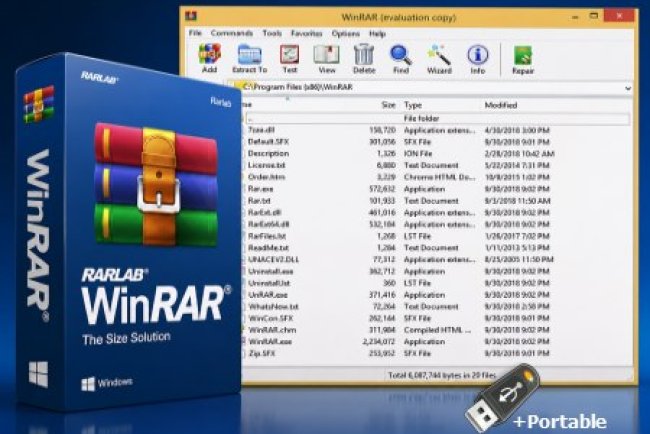The image size is (650, 434).
Task: Select the UnRAR.exe file
Action: coord(268,295)
